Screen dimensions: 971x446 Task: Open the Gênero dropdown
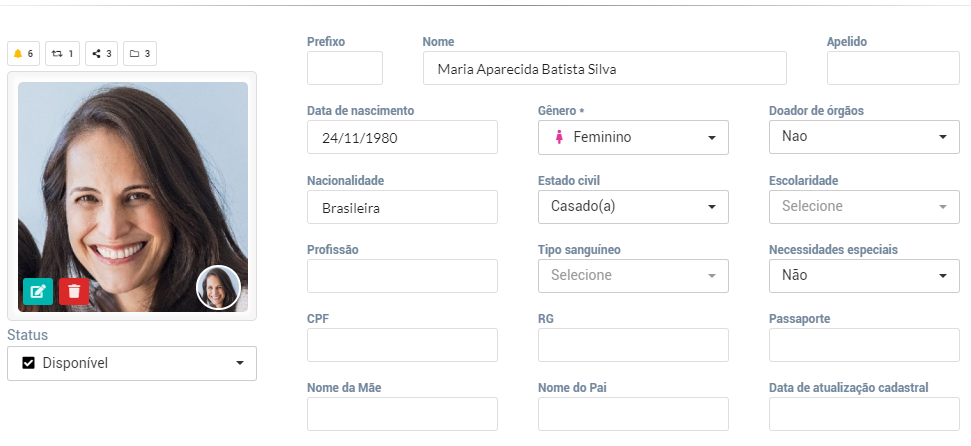(633, 137)
